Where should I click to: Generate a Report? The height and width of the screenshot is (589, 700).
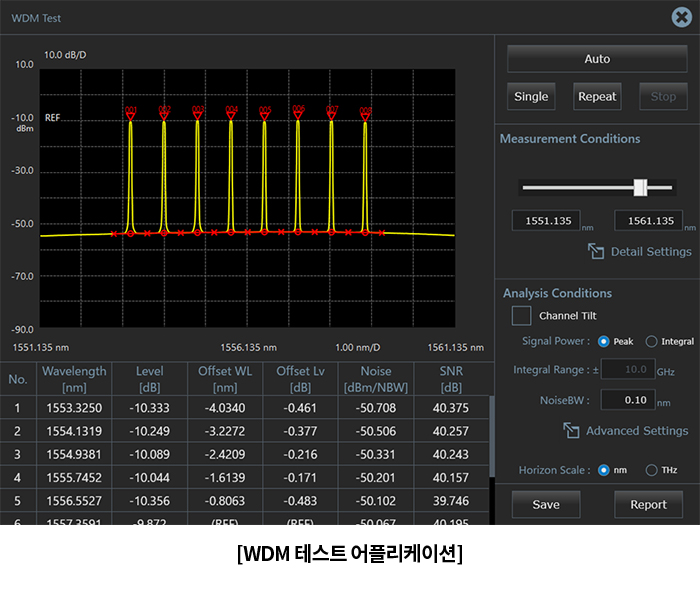coord(648,504)
